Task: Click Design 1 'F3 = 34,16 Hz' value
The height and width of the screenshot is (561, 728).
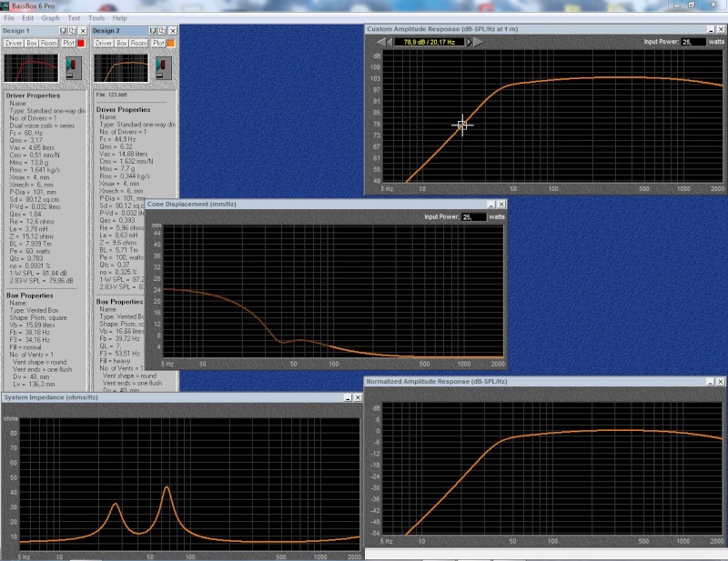Action: [x=29, y=340]
